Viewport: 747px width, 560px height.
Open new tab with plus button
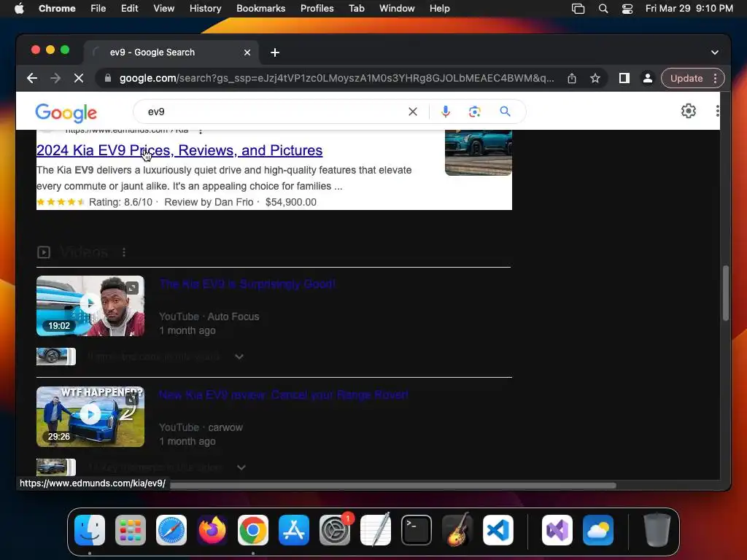tap(275, 52)
